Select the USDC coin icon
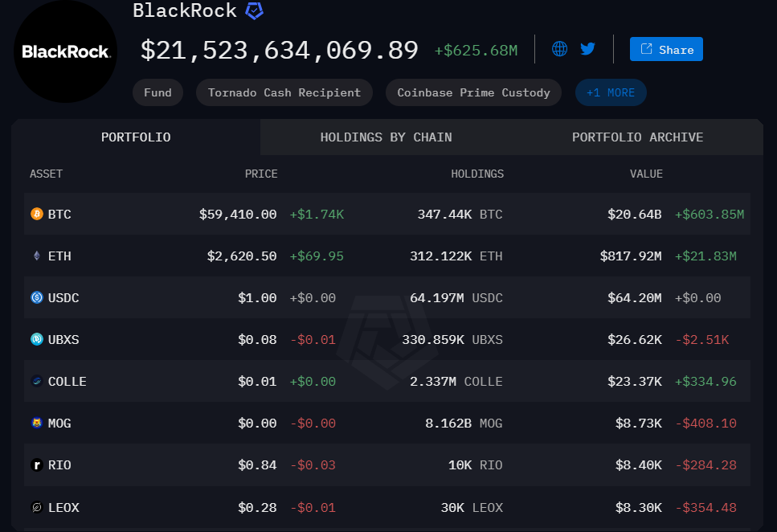Screen dimensions: 777x532 (35, 297)
